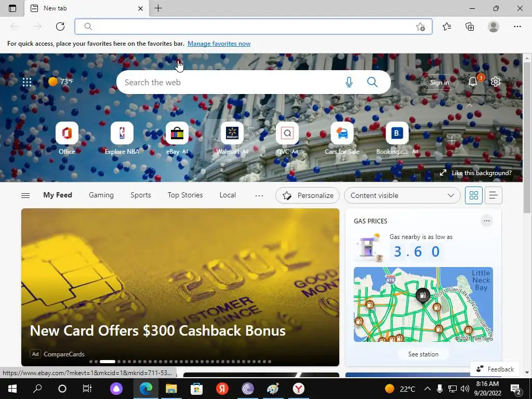Switch feed to list layout view
Image resolution: width=532 pixels, height=399 pixels.
tap(494, 195)
